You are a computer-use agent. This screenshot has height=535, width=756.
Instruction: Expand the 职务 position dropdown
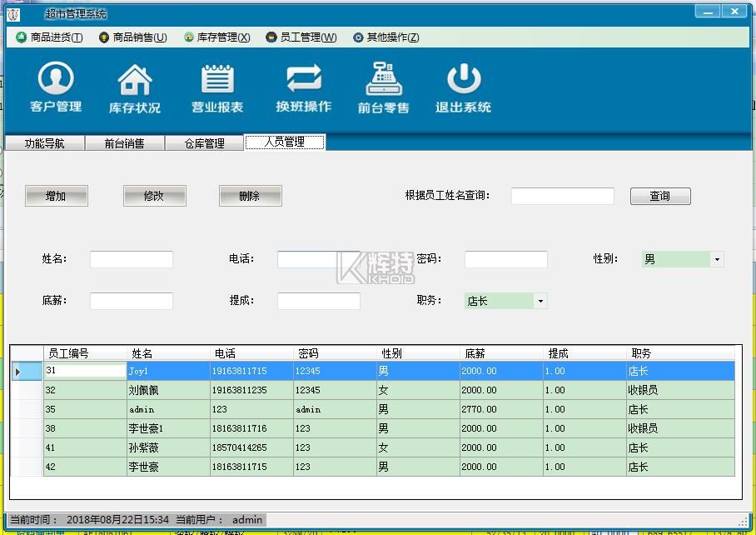pyautogui.click(x=540, y=301)
